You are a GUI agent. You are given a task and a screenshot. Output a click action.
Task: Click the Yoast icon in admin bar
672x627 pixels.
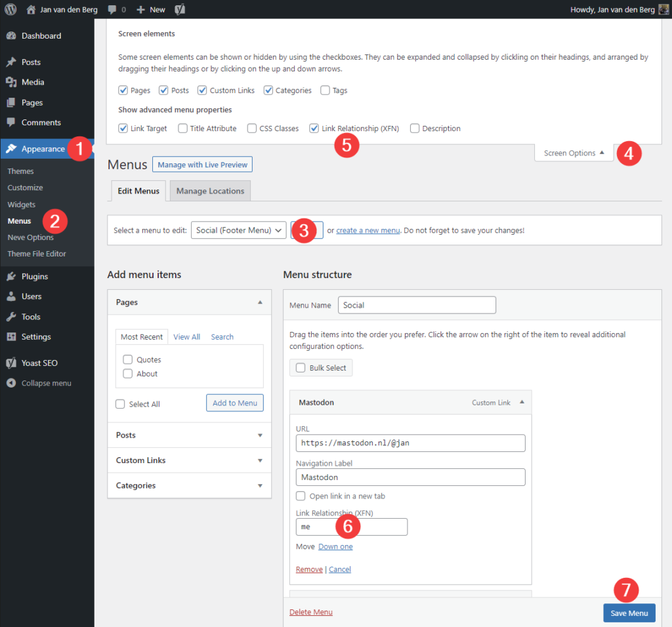point(179,10)
